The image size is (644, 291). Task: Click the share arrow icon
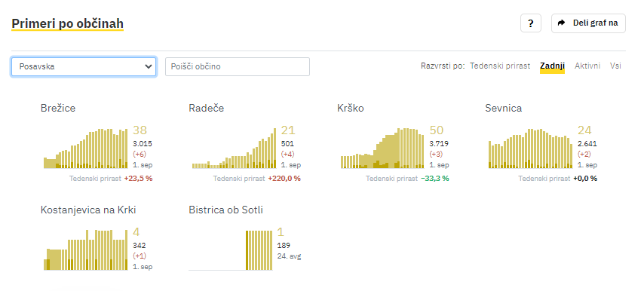coord(562,23)
